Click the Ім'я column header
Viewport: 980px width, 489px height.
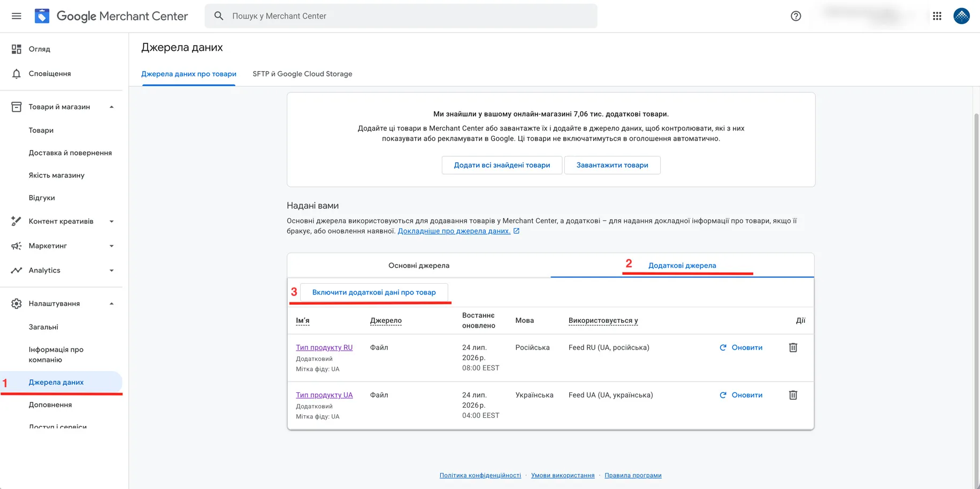point(303,321)
